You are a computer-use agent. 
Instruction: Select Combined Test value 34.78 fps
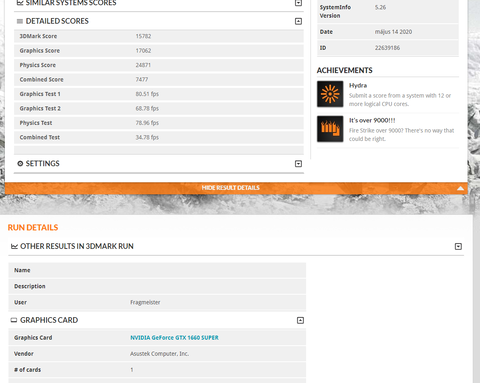click(147, 137)
